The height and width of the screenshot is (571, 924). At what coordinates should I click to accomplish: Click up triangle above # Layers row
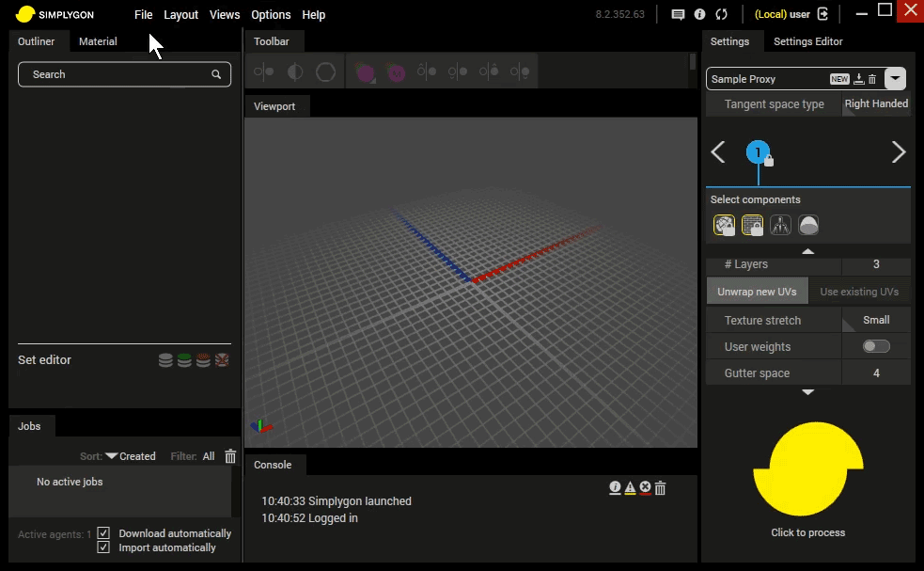[807, 251]
